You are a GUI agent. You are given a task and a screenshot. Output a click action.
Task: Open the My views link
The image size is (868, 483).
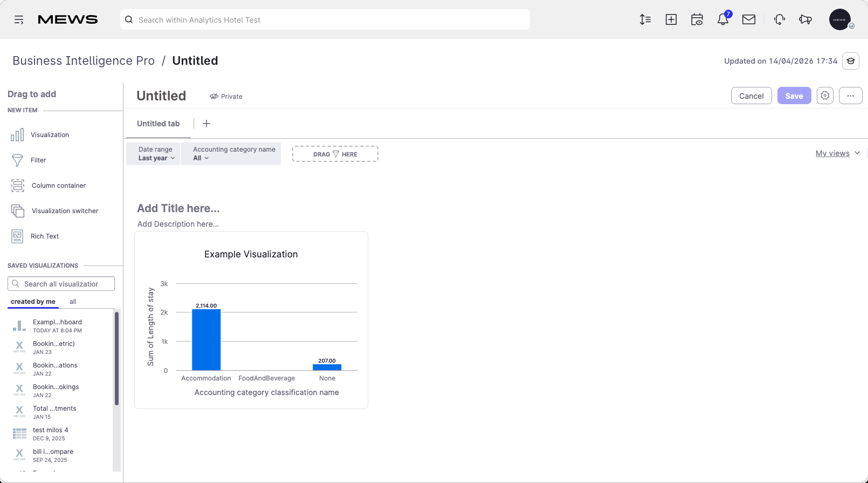(832, 153)
